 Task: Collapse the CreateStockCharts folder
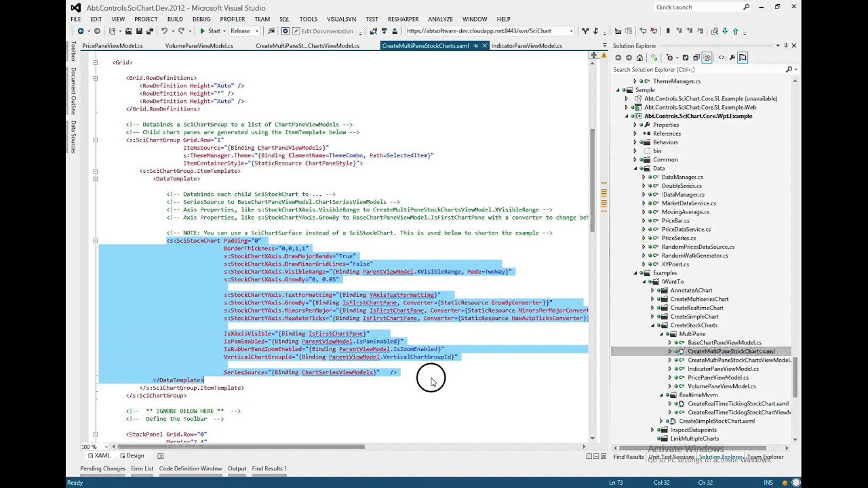[x=653, y=325]
